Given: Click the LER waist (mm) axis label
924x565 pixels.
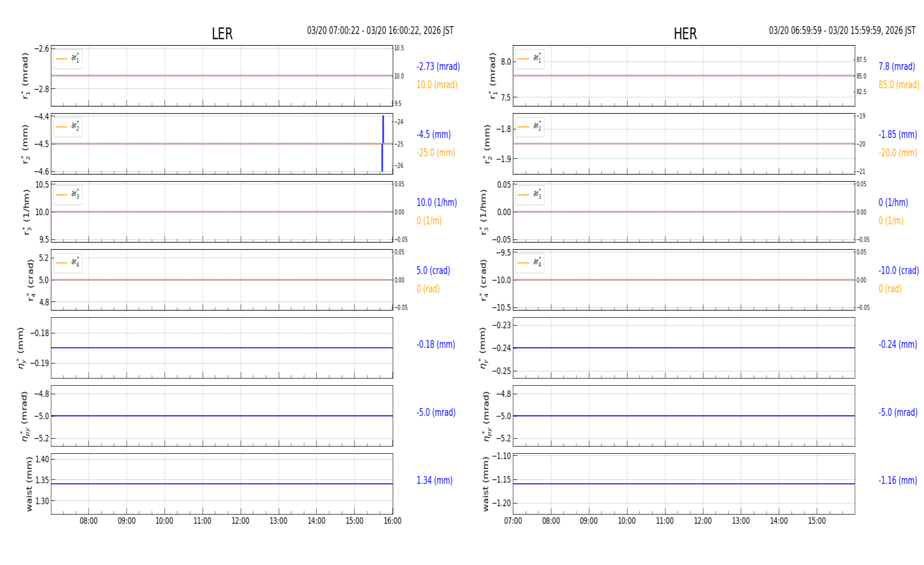Looking at the screenshot, I should 29,484.
